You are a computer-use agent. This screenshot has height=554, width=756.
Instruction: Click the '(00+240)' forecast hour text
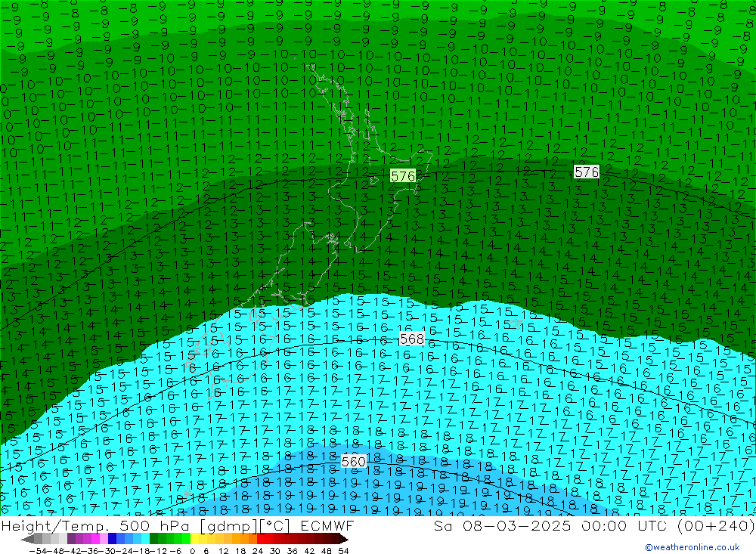pos(716,525)
